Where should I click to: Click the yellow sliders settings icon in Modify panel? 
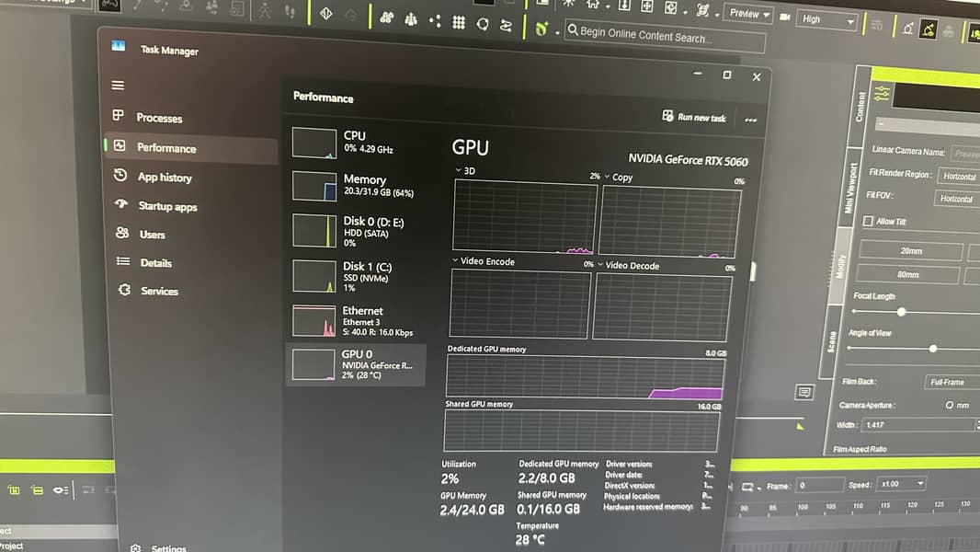point(882,94)
